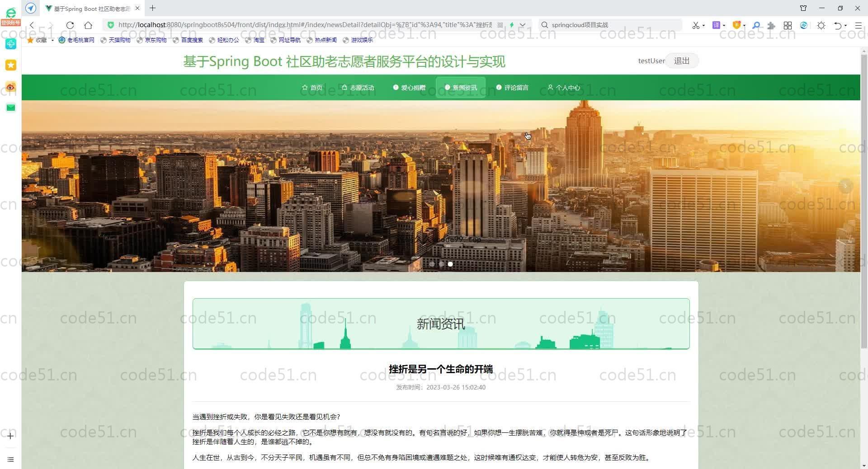
Task: Click the green security shield in address bar
Action: pyautogui.click(x=111, y=25)
